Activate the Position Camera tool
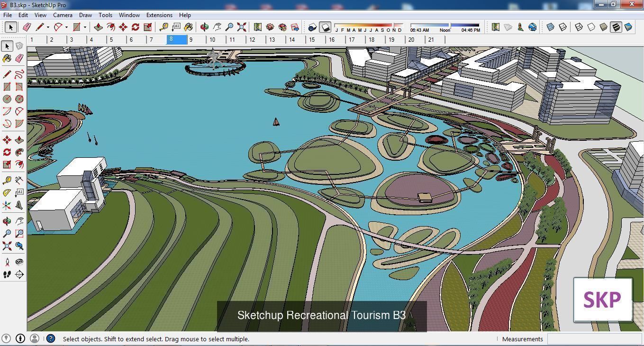 tap(7, 261)
